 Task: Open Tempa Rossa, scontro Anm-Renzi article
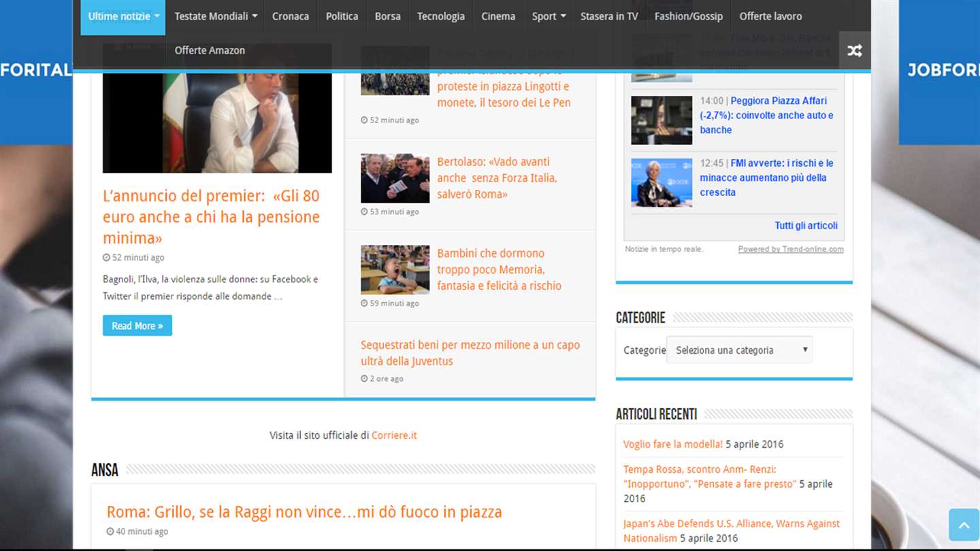coord(710,477)
